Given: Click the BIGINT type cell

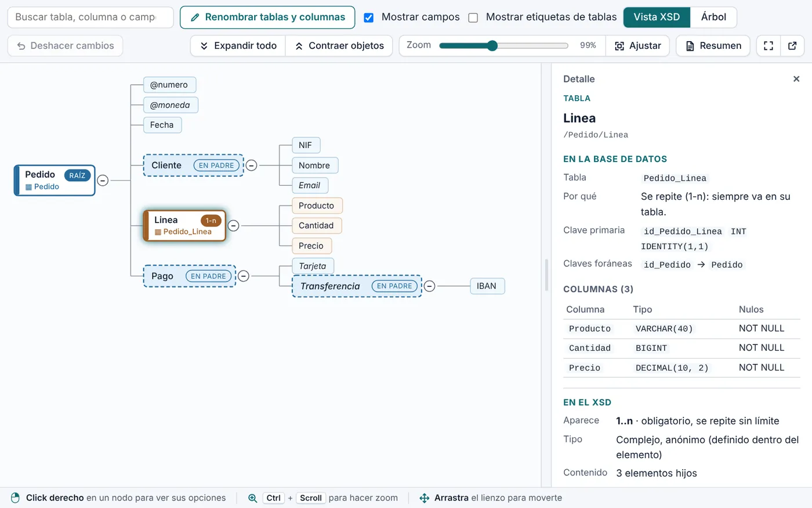Looking at the screenshot, I should (651, 348).
